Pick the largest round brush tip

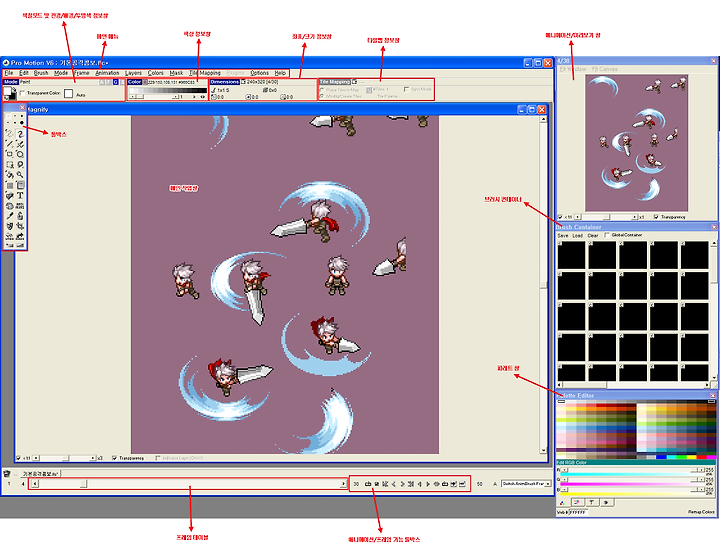(x=22, y=123)
